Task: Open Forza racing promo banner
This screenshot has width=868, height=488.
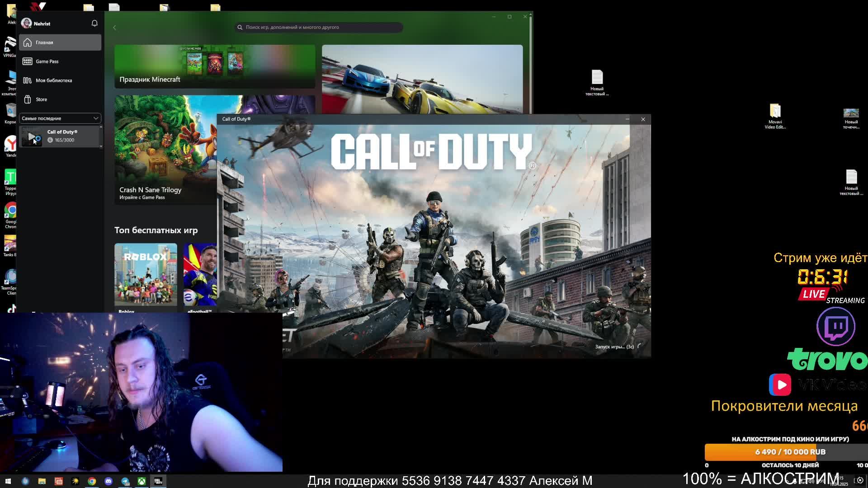Action: tap(422, 79)
